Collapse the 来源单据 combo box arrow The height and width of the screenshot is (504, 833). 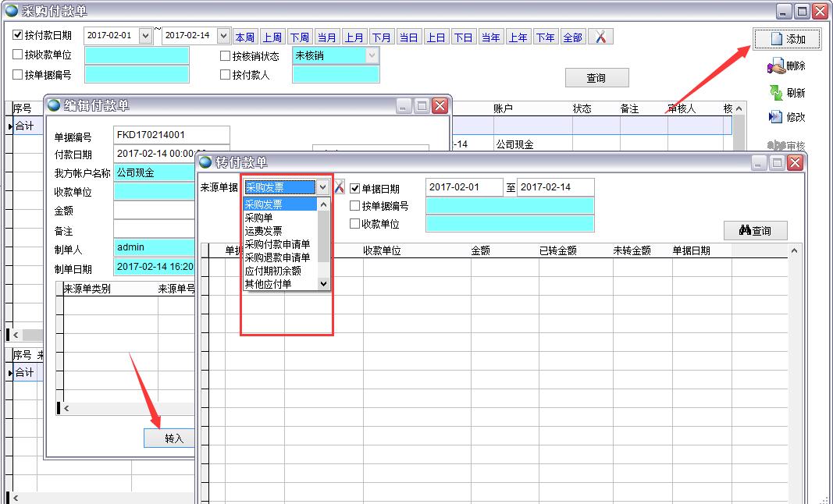click(x=322, y=187)
